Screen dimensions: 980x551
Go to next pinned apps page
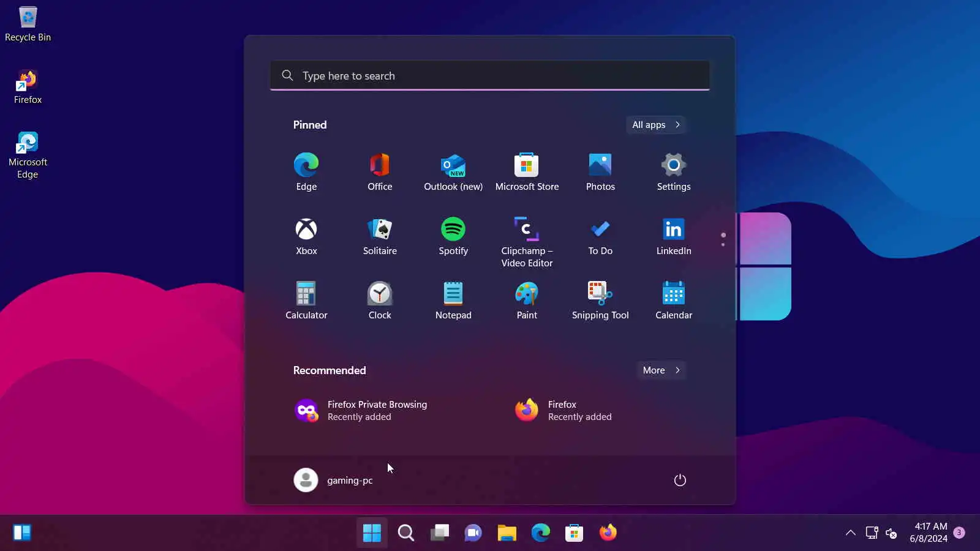(723, 244)
